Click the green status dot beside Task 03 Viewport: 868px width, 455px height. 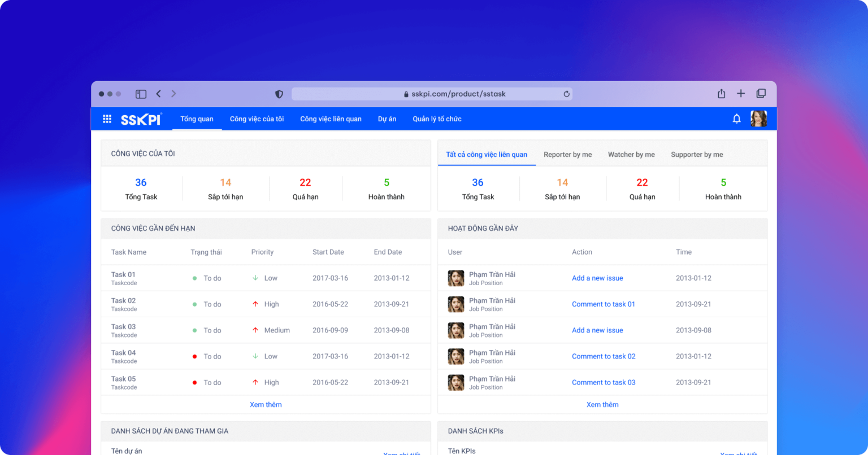point(195,330)
